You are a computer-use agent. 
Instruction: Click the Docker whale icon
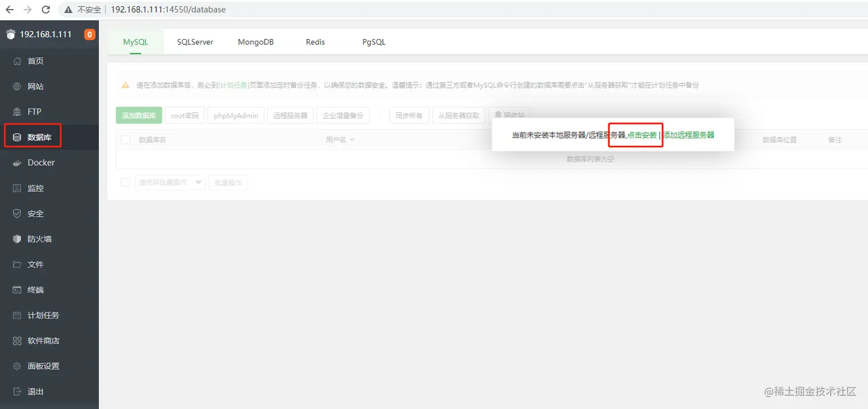pos(17,163)
